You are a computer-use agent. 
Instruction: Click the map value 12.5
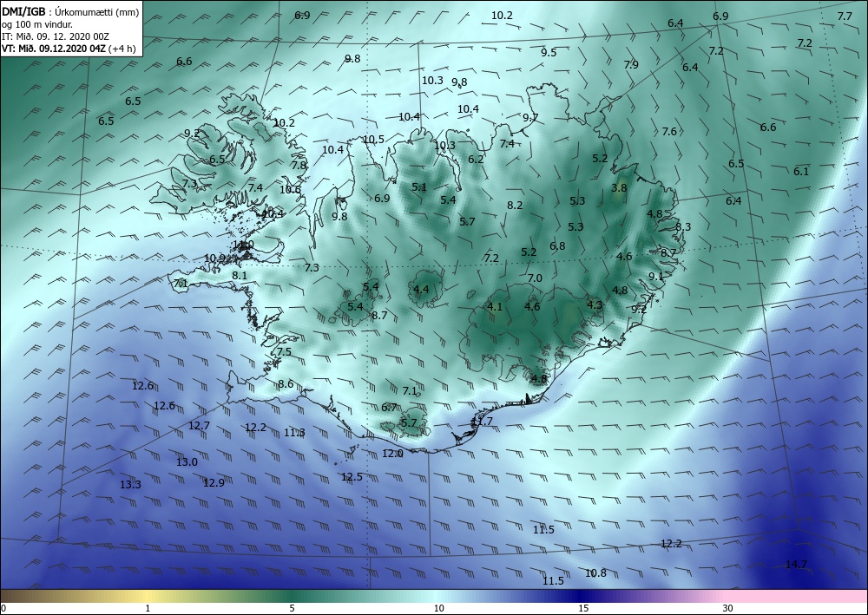[352, 476]
